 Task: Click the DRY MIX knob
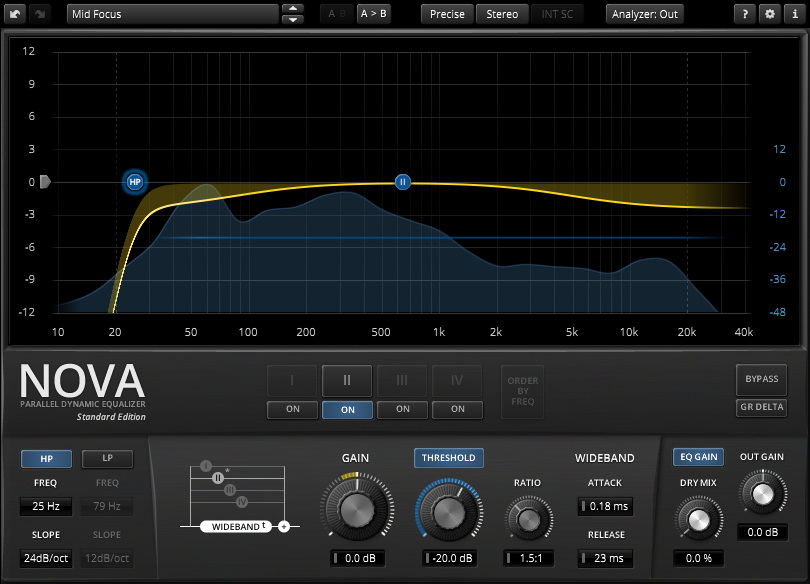[698, 520]
